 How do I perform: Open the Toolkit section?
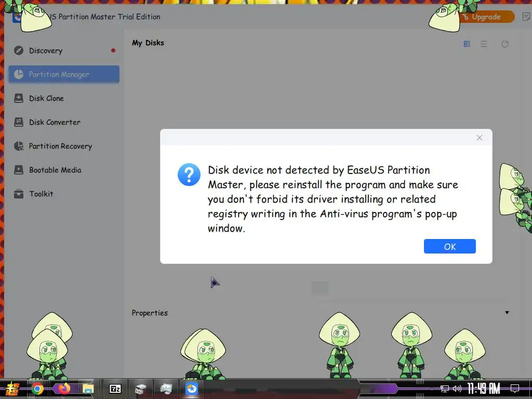64,194
